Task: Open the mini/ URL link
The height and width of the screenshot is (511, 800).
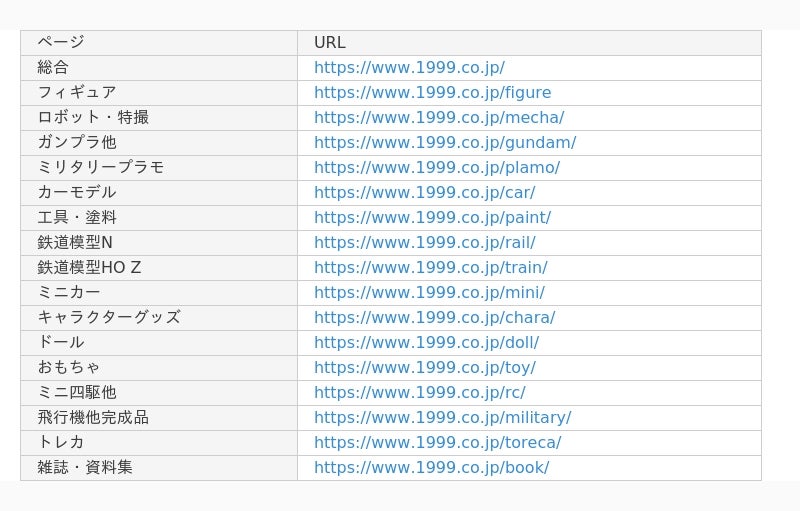Action: tap(430, 293)
